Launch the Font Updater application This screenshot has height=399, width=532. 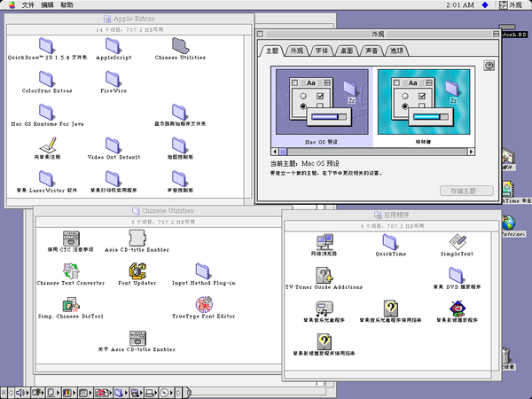tap(137, 271)
